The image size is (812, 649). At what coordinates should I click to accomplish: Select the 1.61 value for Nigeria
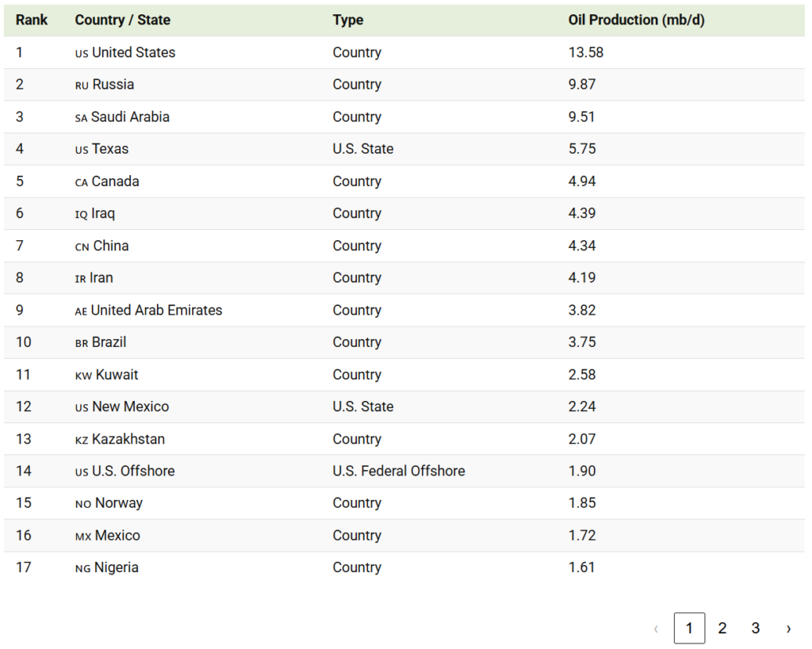coord(581,567)
